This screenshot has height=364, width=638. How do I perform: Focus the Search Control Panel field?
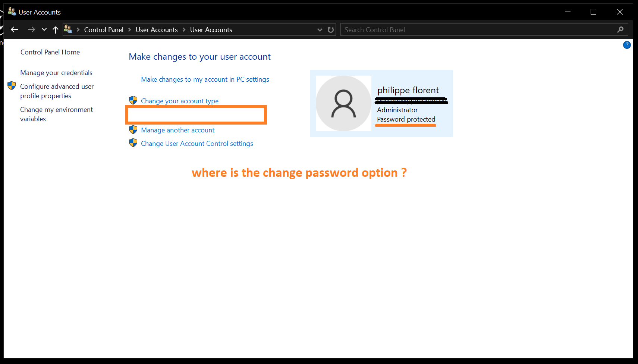tap(479, 30)
